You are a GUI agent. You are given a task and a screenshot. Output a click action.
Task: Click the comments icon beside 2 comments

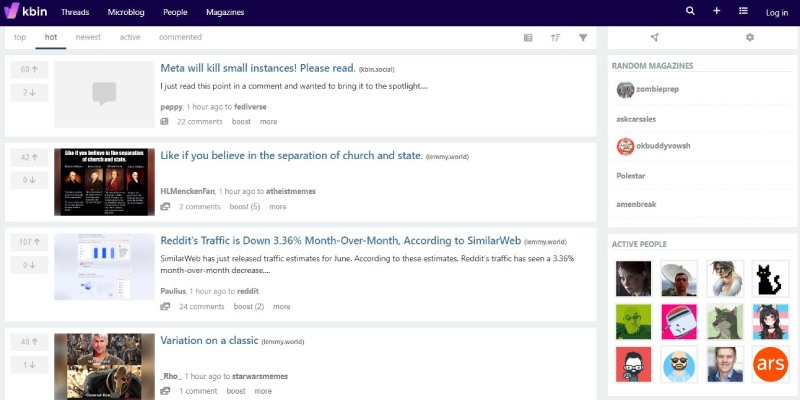pyautogui.click(x=165, y=207)
